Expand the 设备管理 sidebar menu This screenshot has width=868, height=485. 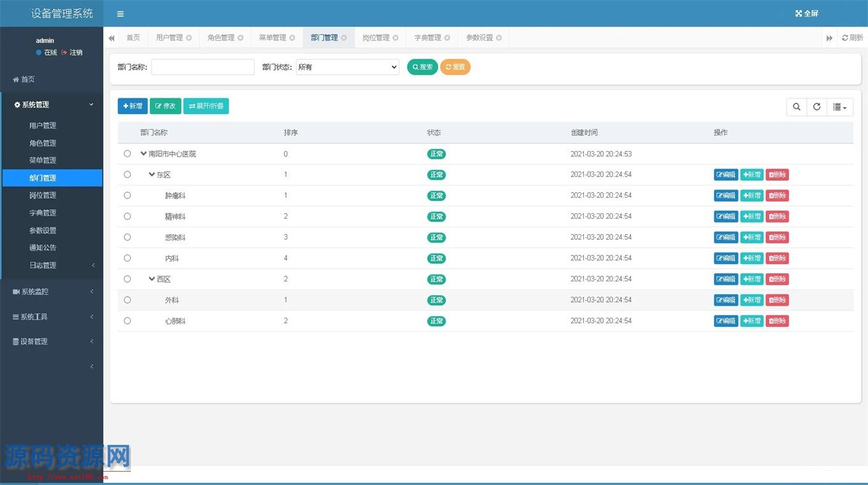click(52, 341)
